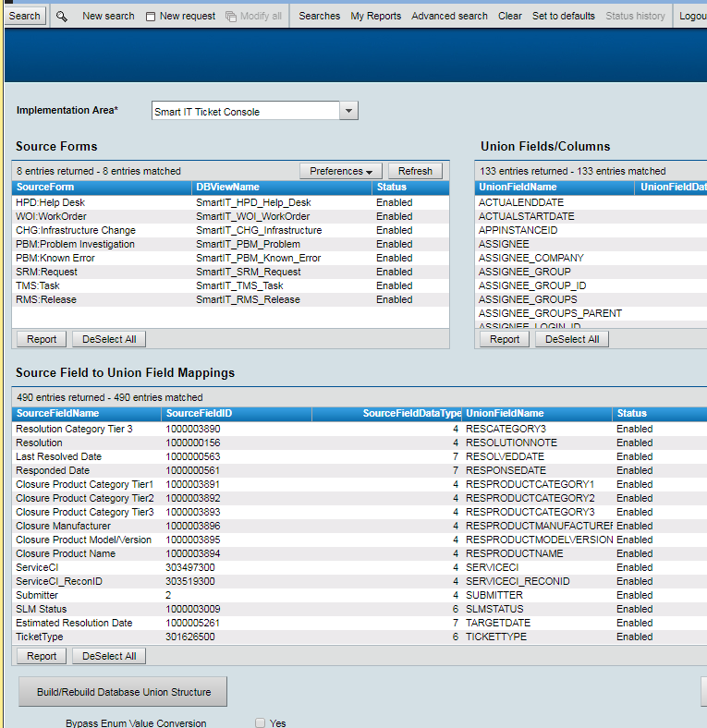This screenshot has width=707, height=728.
Task: Sort by SourceFieldName column header
Action: tap(86, 413)
